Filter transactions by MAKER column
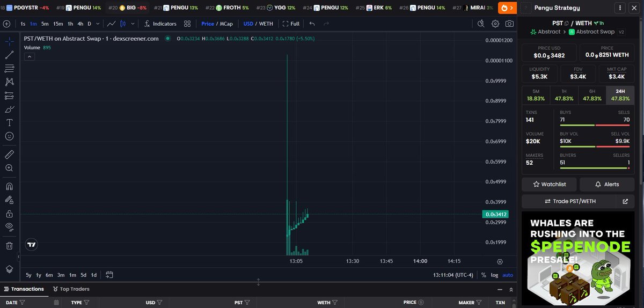Image resolution: width=644 pixels, height=308 pixels. 480,303
